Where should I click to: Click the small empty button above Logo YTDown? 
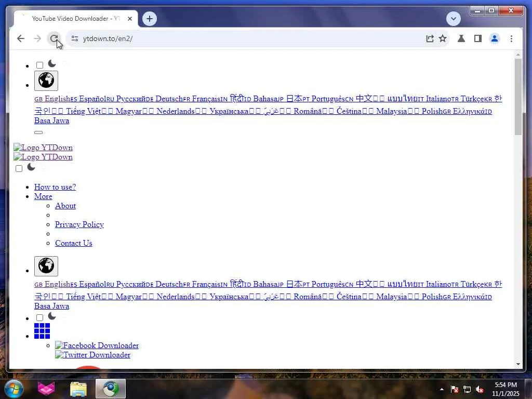38,132
